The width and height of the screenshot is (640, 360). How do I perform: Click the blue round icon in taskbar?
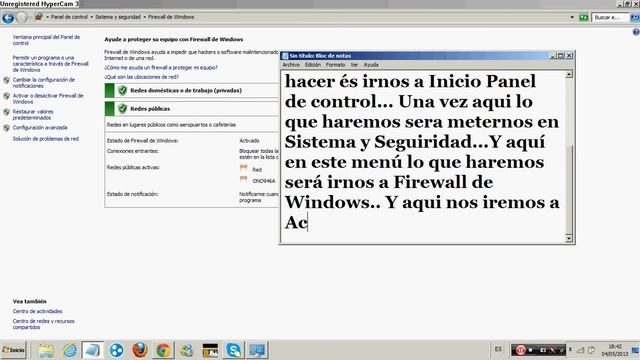coord(116,350)
